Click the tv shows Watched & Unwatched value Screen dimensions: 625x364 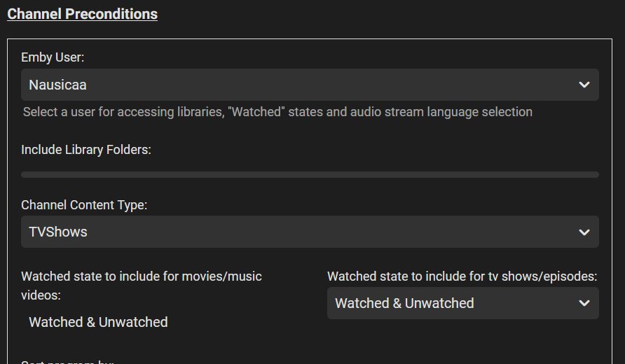[x=404, y=303]
